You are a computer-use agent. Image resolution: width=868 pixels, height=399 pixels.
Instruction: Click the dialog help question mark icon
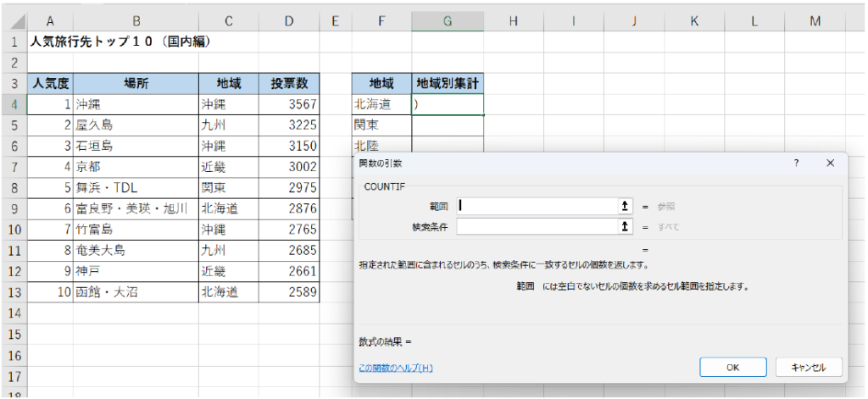(x=796, y=163)
